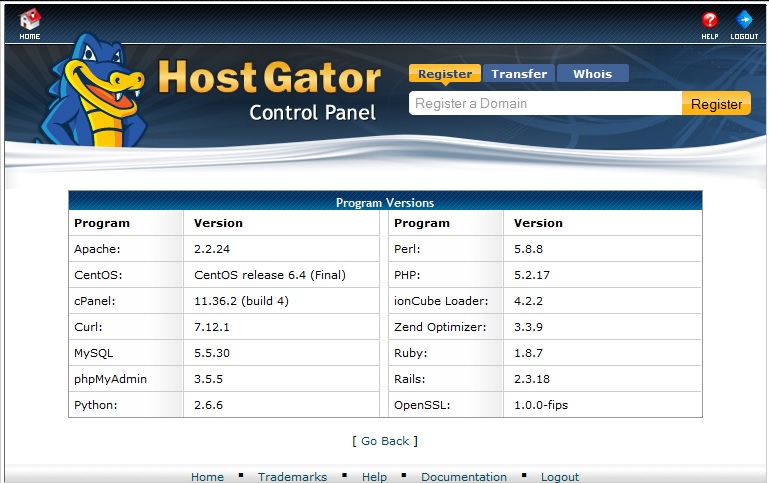Click the Program Versions table header
This screenshot has height=483, width=769.
385,202
